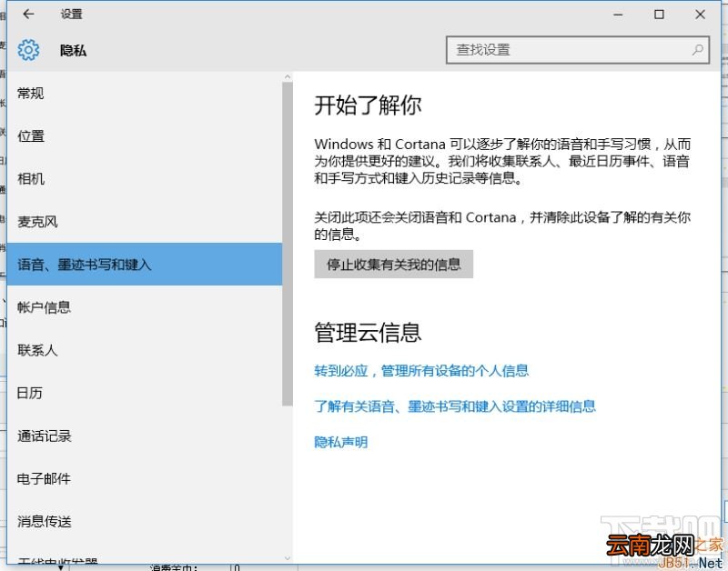Open the 常规 privacy category
Screen dimensions: 728x571
145,94
